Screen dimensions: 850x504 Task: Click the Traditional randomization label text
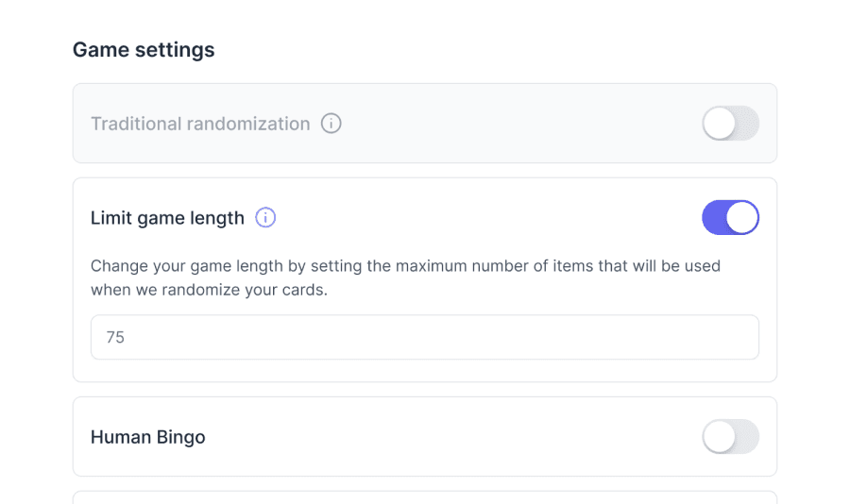200,124
